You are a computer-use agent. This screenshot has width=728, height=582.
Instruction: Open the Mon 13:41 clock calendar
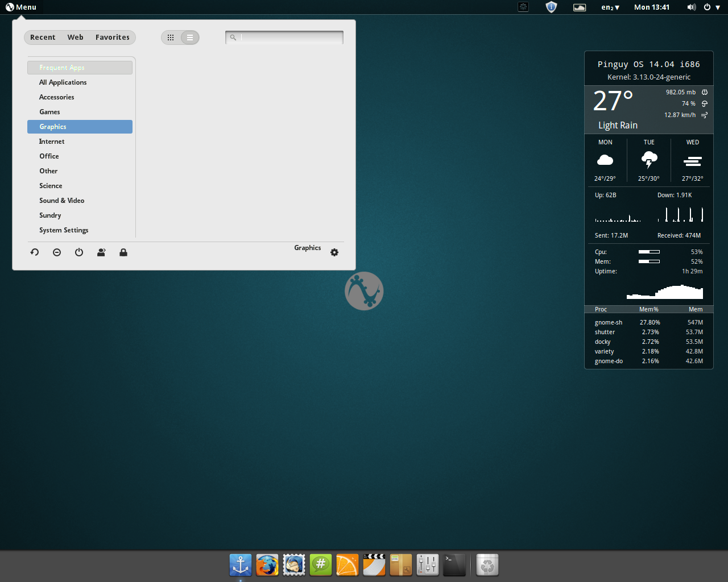pyautogui.click(x=652, y=7)
